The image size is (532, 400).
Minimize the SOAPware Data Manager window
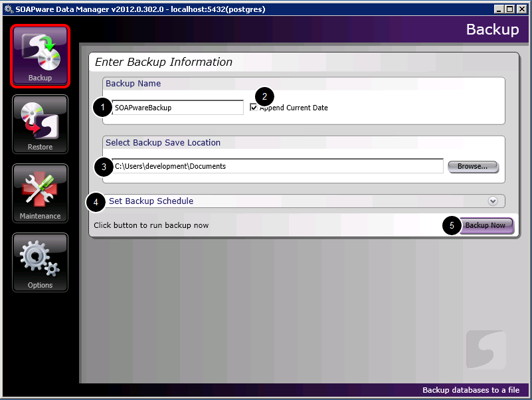[x=499, y=9]
